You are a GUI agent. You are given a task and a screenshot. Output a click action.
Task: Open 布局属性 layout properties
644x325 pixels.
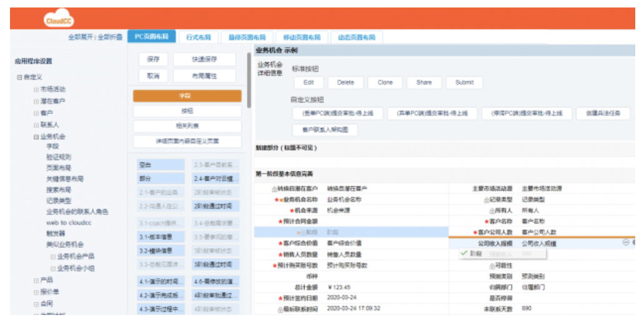click(x=204, y=76)
